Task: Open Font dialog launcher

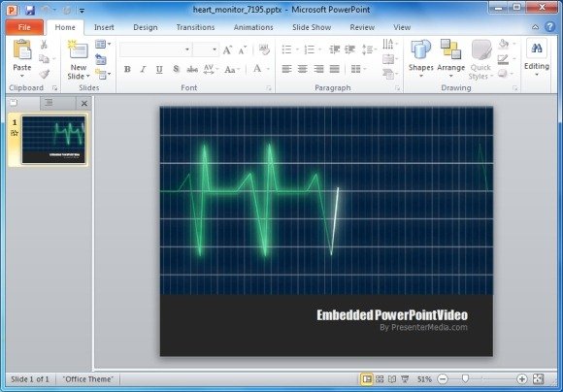Action: tap(268, 88)
